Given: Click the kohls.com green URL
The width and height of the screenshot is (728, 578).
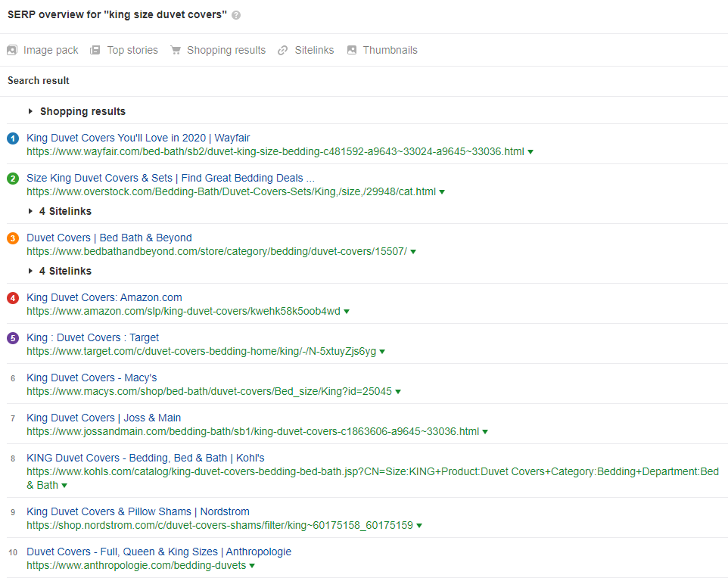Looking at the screenshot, I should (372, 479).
